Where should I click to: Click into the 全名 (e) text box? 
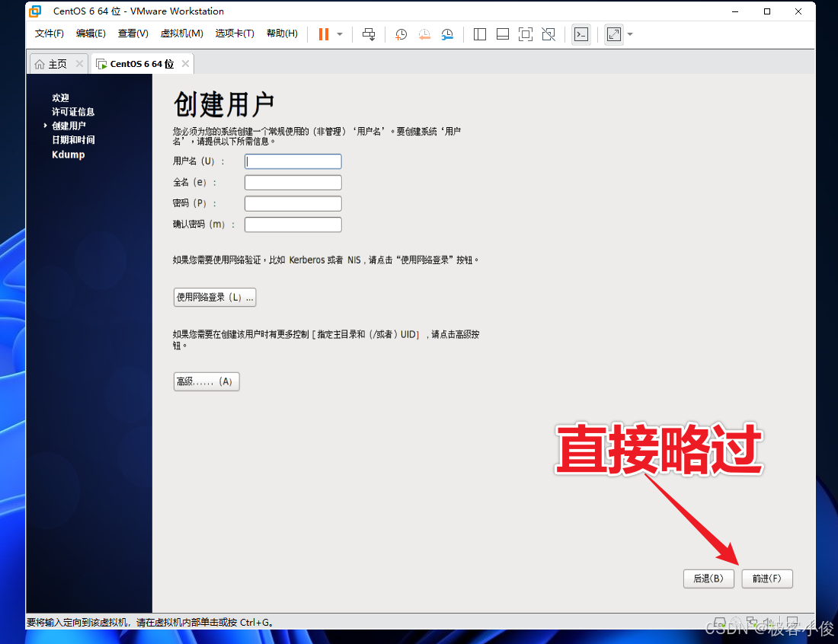point(293,183)
